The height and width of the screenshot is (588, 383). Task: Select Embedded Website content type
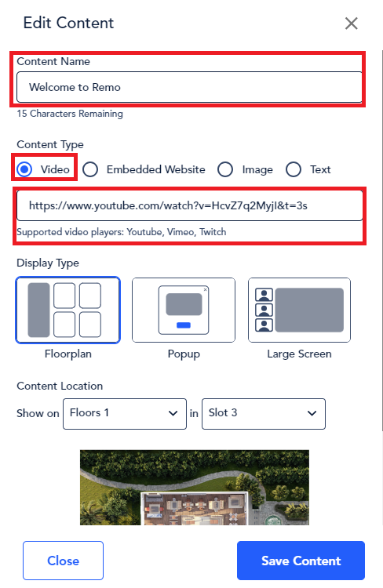[x=90, y=169]
